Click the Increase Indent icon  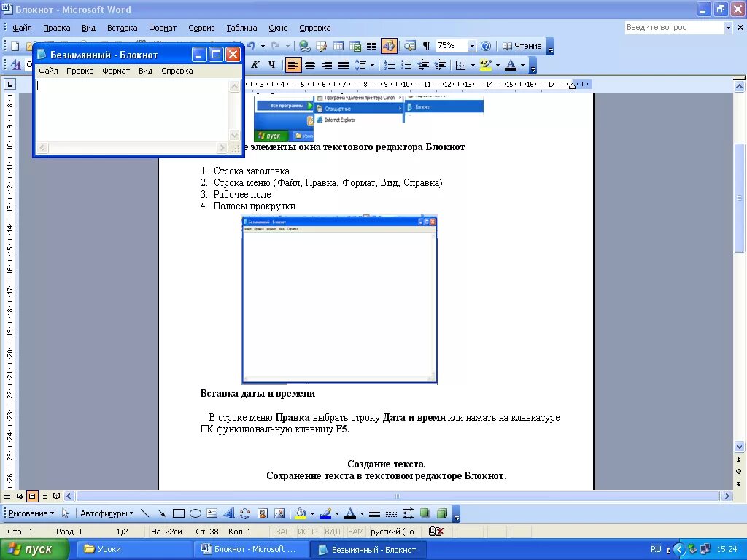[x=440, y=65]
